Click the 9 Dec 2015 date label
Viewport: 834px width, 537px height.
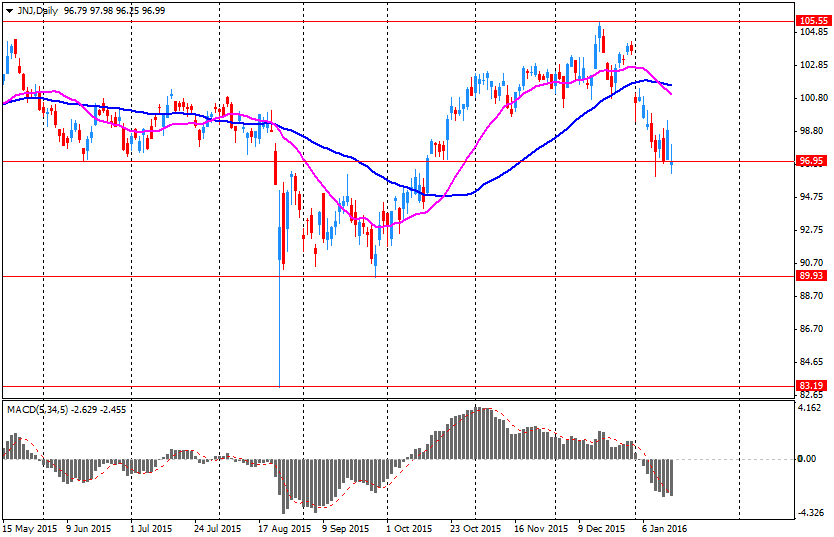coord(602,528)
